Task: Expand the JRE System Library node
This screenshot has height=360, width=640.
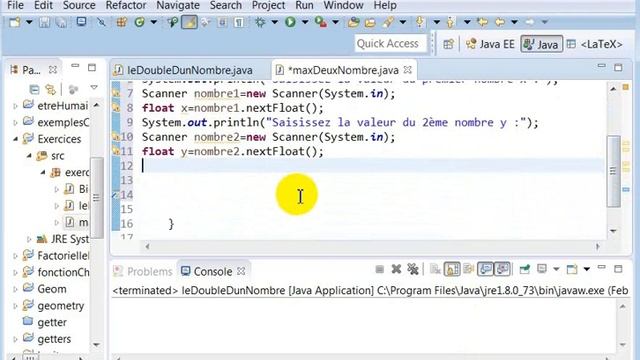Action: tap(29, 239)
